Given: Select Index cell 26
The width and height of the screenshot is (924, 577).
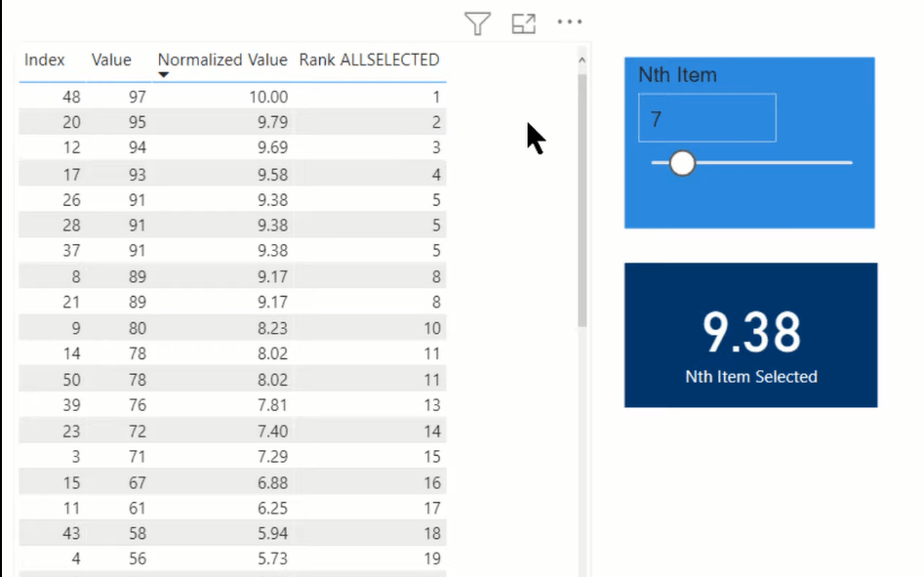Looking at the screenshot, I should 71,200.
